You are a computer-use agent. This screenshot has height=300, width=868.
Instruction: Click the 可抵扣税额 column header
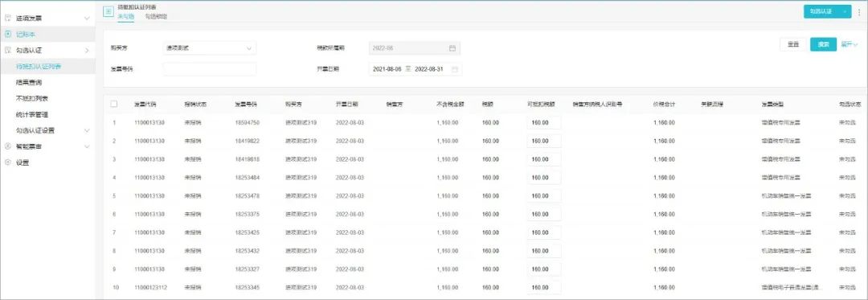[x=541, y=104]
